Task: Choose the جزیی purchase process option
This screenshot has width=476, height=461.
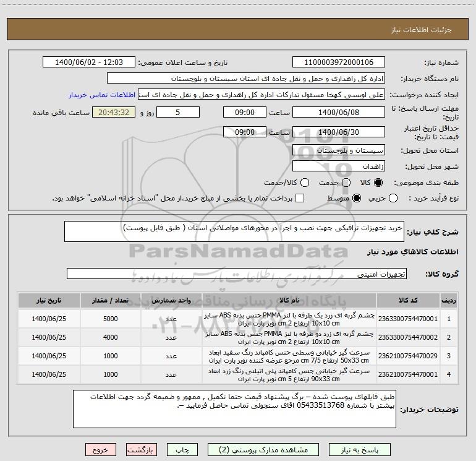Action: coord(393,199)
